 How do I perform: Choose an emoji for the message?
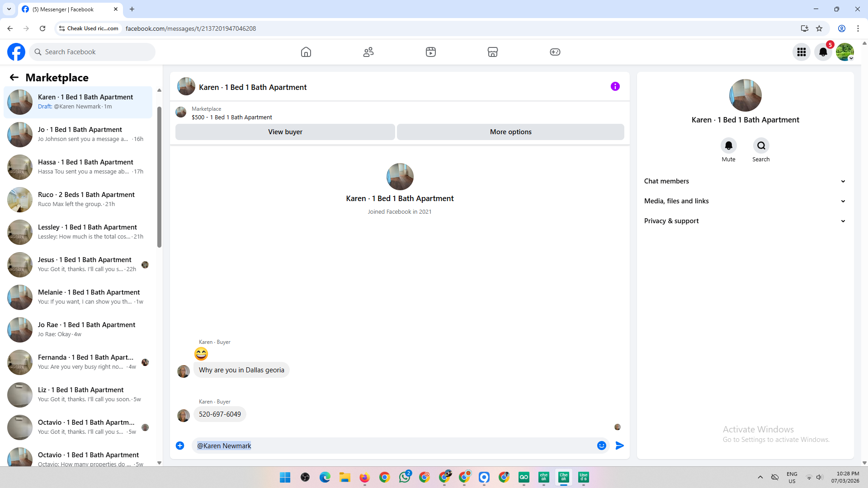click(x=602, y=446)
